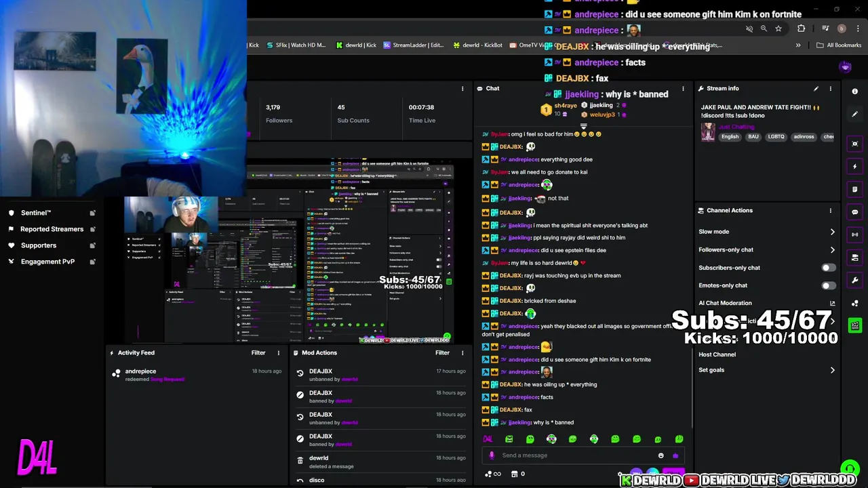Screen dimensions: 868x488
Task: Click the LGBTQ stream tag
Action: tap(776, 136)
